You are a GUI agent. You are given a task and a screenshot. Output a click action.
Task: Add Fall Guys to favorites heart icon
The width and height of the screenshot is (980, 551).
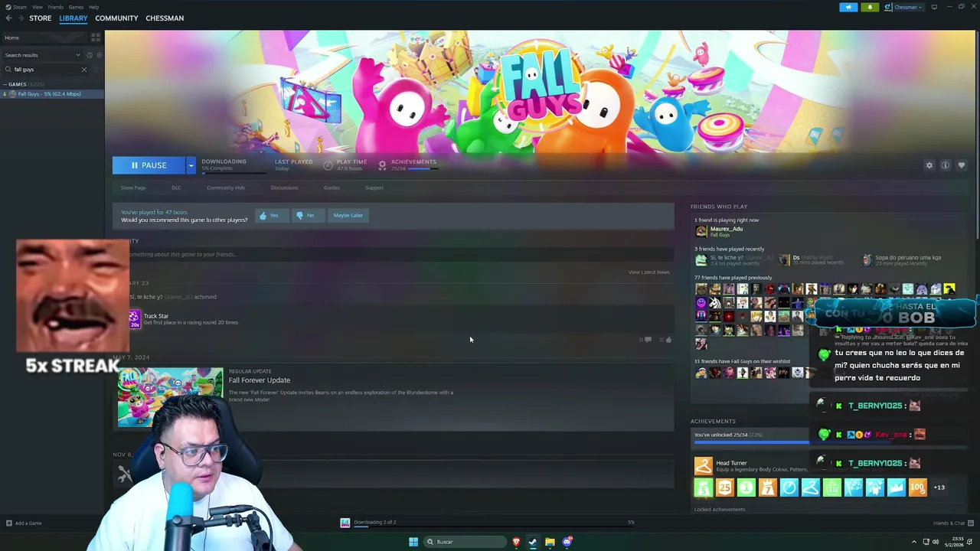(962, 165)
